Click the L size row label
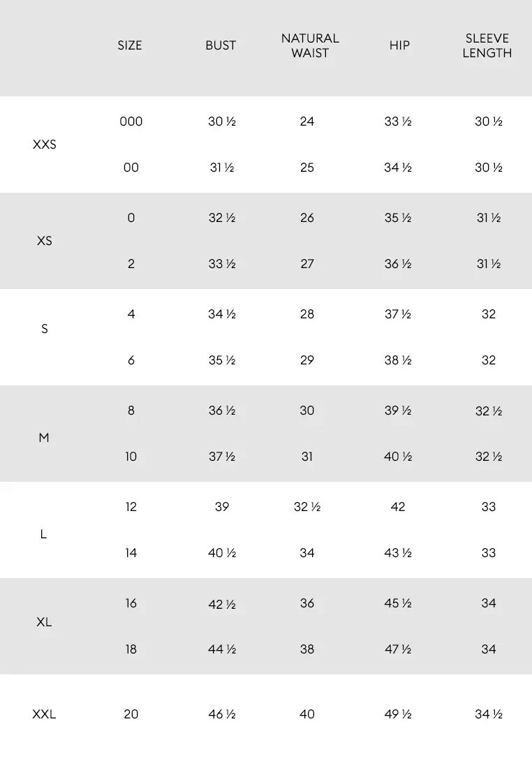Image resolution: width=532 pixels, height=768 pixels. (x=44, y=534)
